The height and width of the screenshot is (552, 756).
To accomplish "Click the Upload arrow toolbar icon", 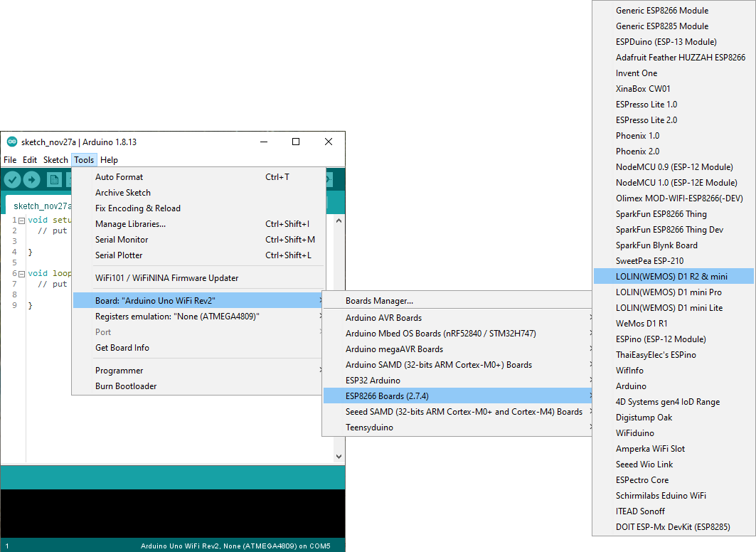I will 31,180.
